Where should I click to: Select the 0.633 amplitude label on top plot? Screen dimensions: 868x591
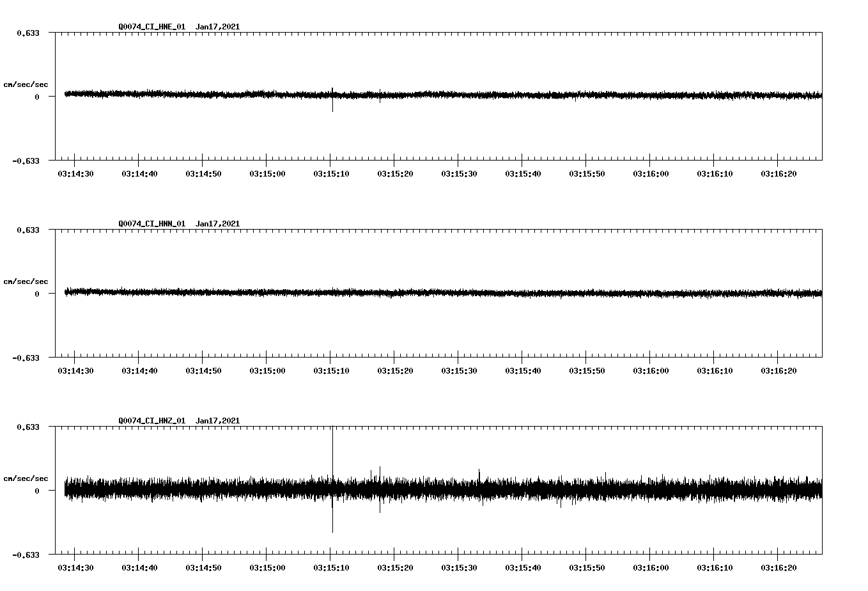[x=29, y=32]
